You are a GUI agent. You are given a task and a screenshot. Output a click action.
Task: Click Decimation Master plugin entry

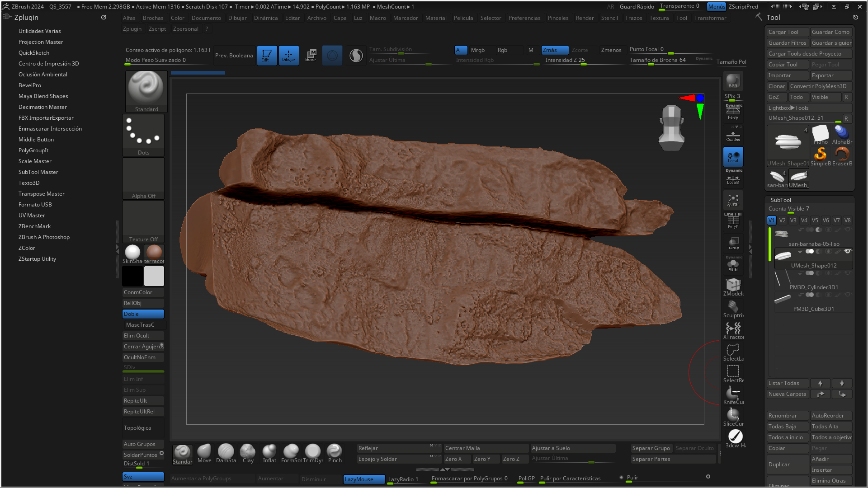42,107
